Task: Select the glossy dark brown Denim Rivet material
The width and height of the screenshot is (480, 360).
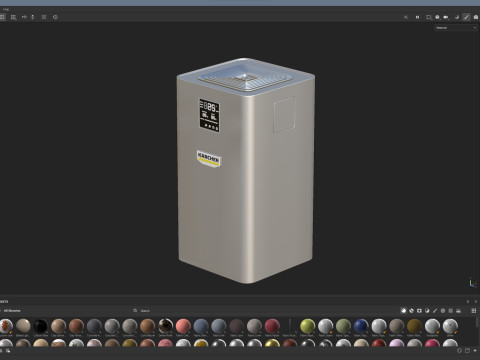Action: pos(165,326)
